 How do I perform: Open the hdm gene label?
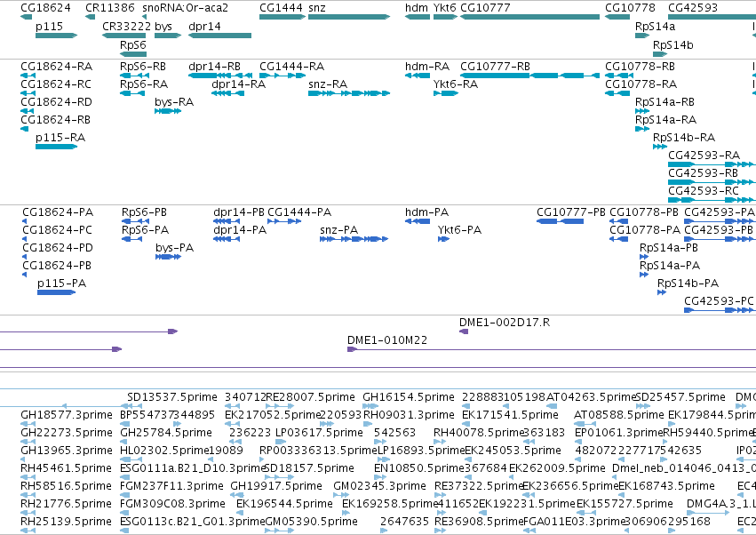tap(416, 8)
